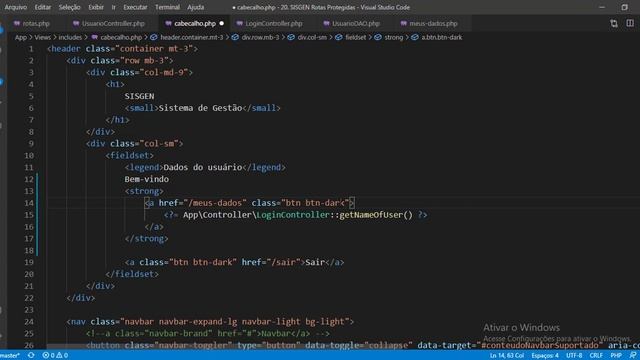The image size is (640, 360).
Task: Open the Arquivo menu
Action: tap(16, 7)
